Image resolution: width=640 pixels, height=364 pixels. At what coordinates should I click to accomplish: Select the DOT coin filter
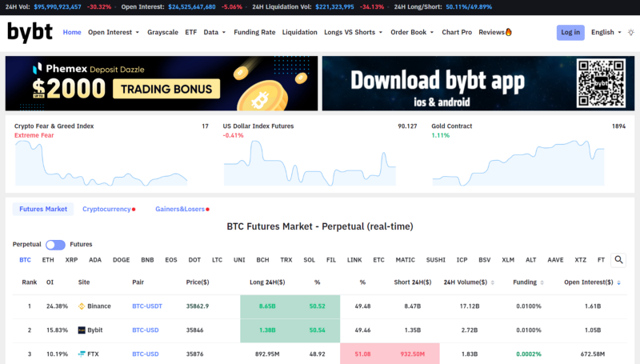(194, 260)
